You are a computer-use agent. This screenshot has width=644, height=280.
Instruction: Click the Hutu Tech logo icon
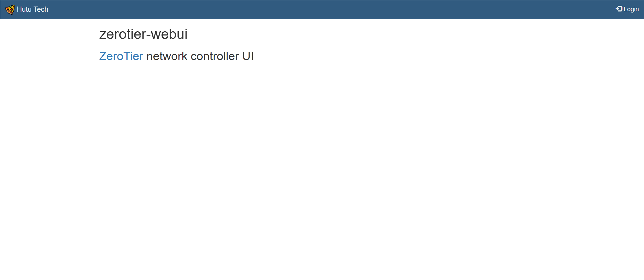[x=10, y=10]
